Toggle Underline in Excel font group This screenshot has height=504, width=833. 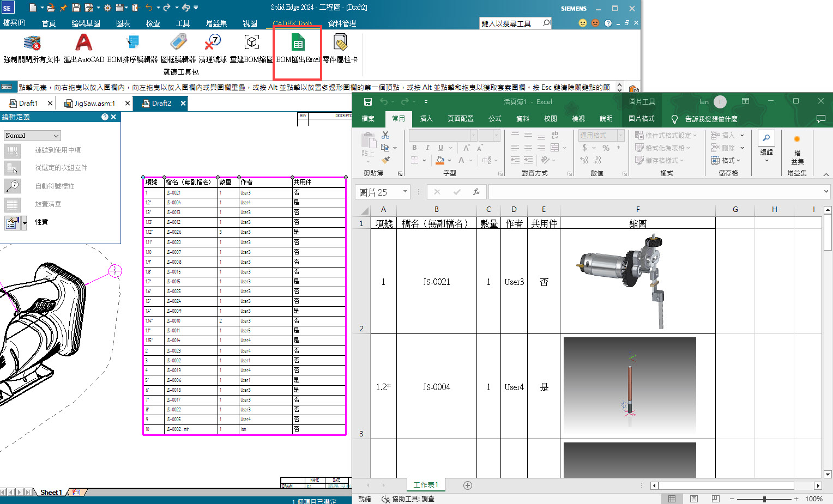point(440,148)
